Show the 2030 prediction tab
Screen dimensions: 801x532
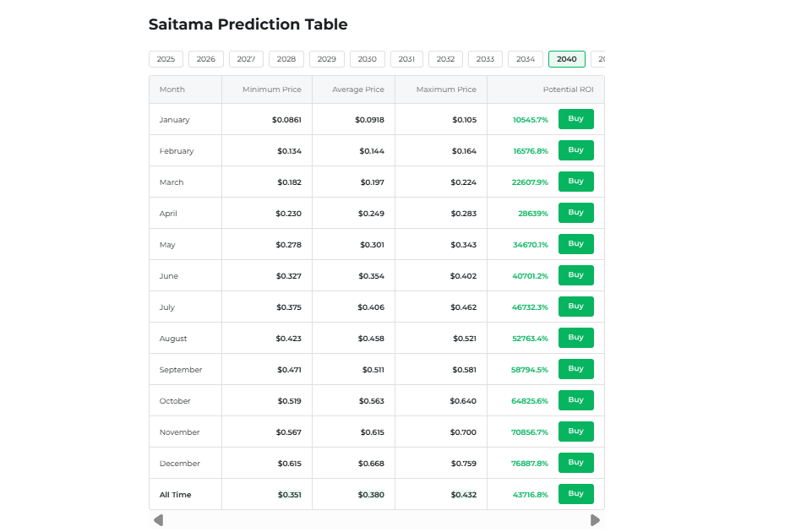(x=368, y=59)
